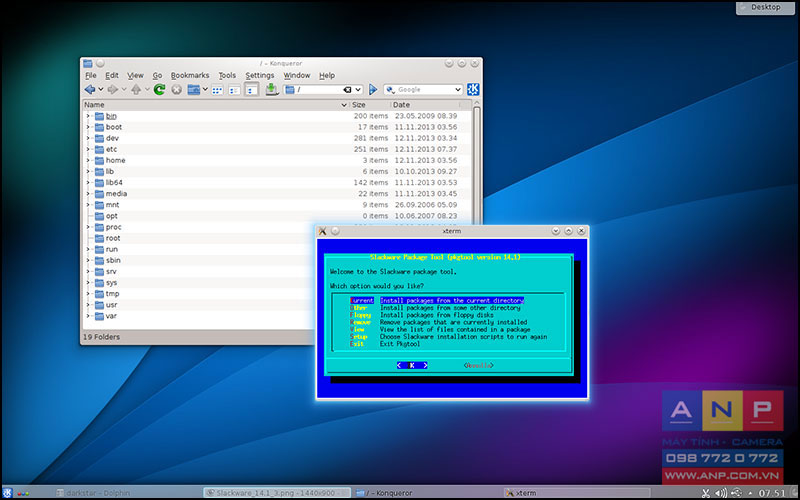The height and width of the screenshot is (500, 800).
Task: Expand the home folder tree arrow
Action: 88,160
